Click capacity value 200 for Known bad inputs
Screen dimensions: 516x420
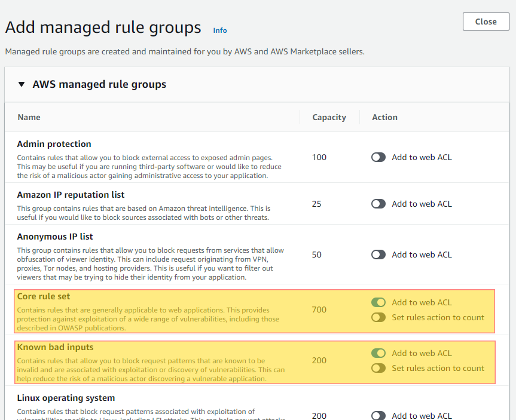319,360
